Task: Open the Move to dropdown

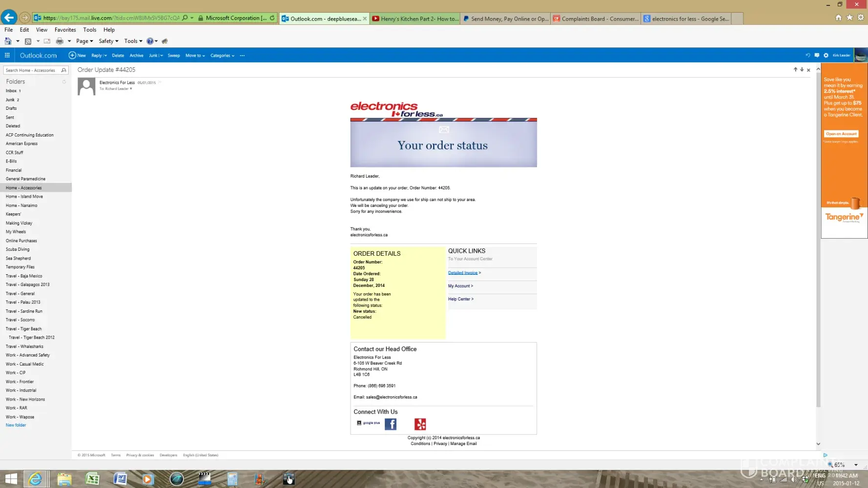Action: [x=195, y=56]
